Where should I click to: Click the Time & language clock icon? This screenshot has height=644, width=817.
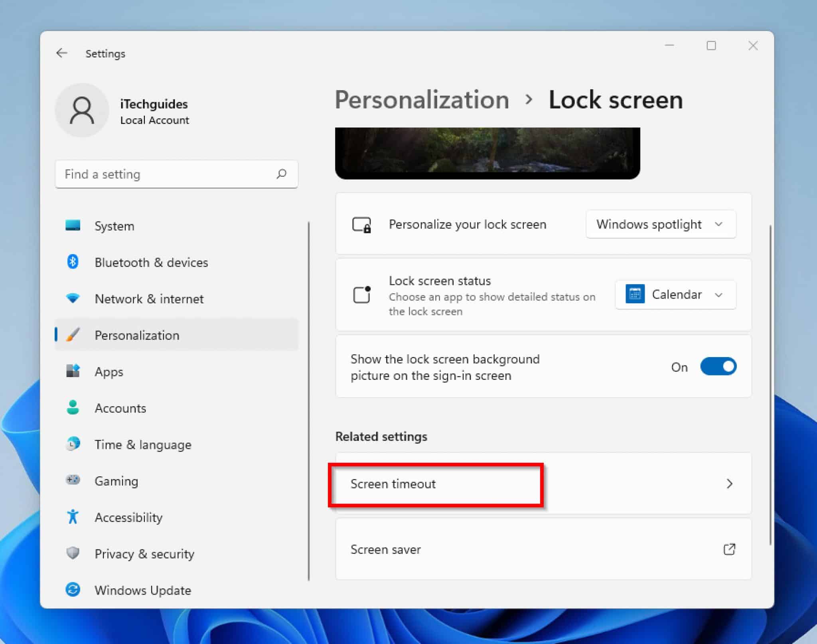(74, 444)
